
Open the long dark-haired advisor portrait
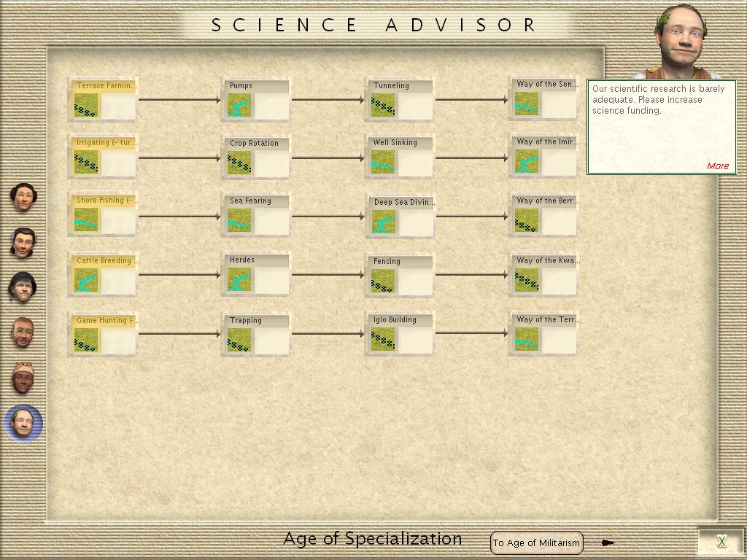coord(23,243)
